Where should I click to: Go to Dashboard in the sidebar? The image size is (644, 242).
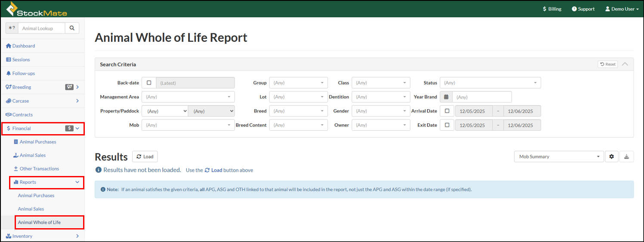[42, 46]
